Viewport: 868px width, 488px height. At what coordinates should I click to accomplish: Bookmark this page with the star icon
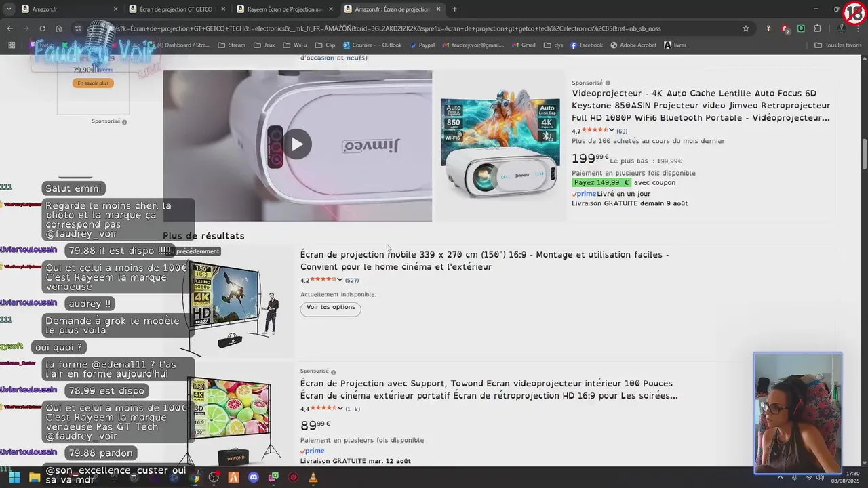click(746, 28)
